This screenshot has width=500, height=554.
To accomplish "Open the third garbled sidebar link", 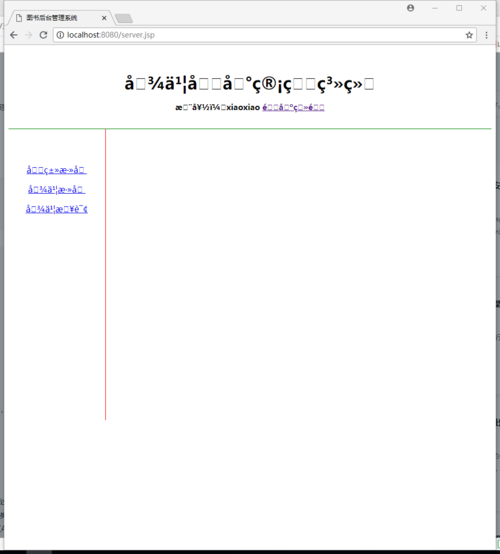I will 57,209.
